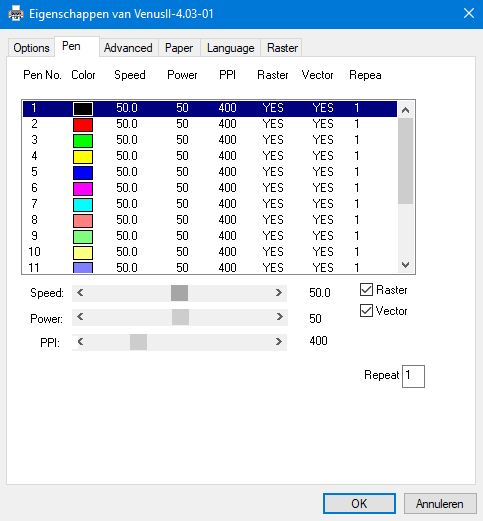
Task: Click the Speed column header
Action: pos(130,75)
